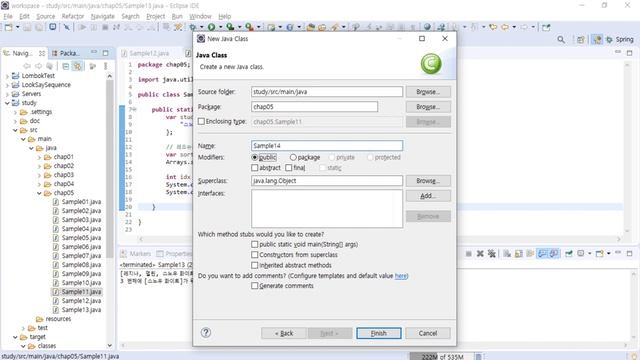
Task: Click Browse next to Superclass field
Action: coord(428,180)
